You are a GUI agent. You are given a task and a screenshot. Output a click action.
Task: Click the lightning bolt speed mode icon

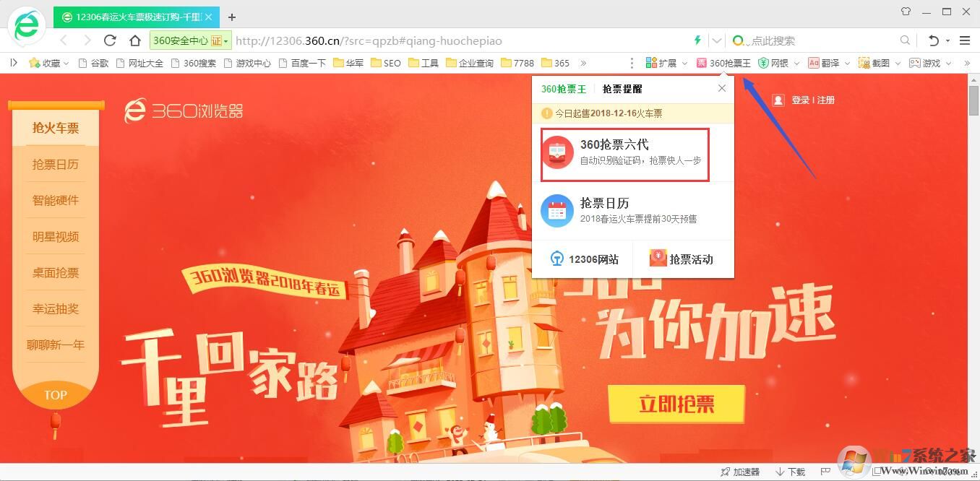(x=697, y=41)
